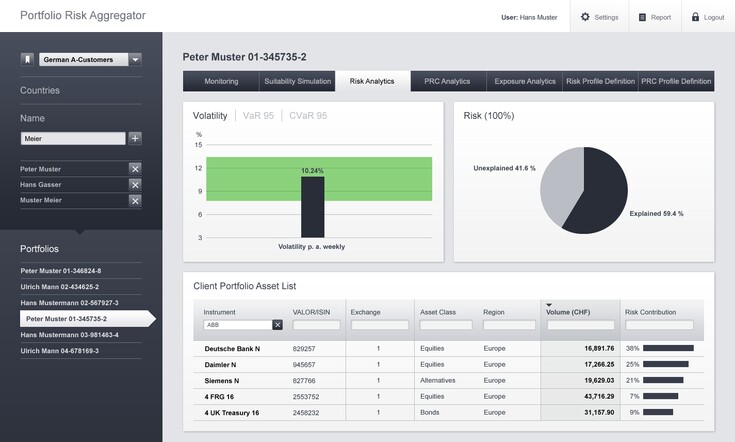The height and width of the screenshot is (442, 735).
Task: Switch to the Exposure Analytics tab
Action: [525, 81]
